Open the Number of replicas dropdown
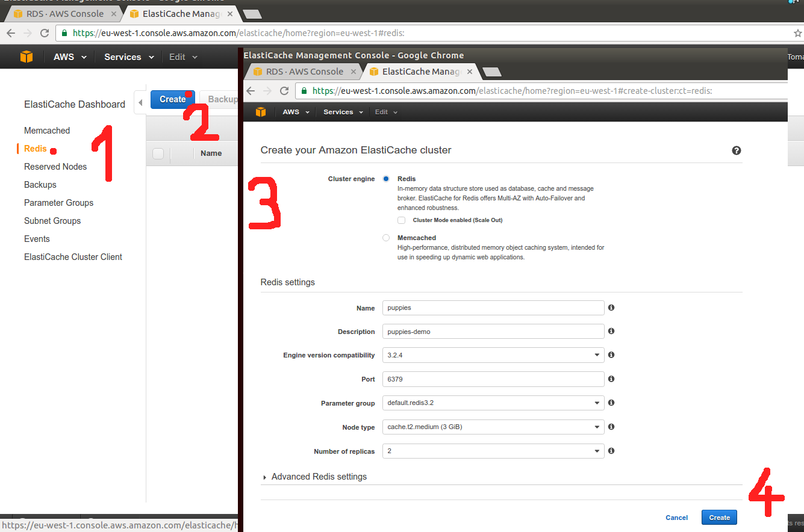 (x=493, y=451)
